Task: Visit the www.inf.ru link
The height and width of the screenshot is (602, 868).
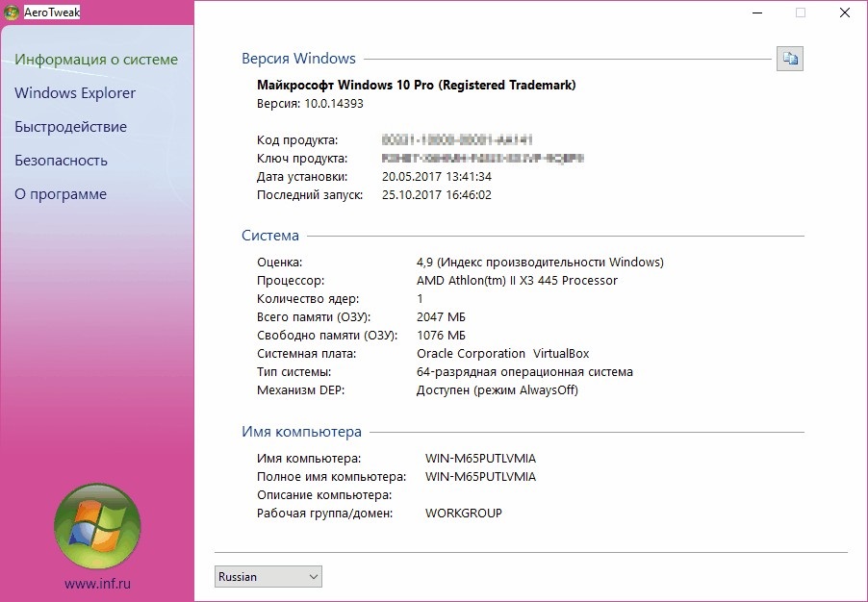Action: point(97,583)
